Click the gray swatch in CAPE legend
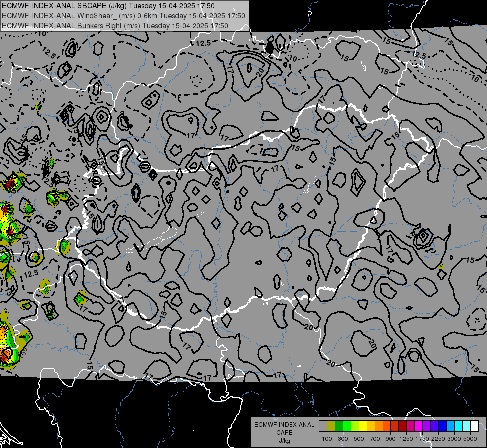 (323, 426)
